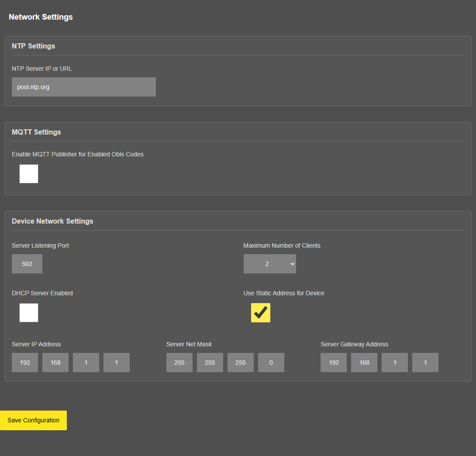Screen dimensions: 476x456
Task: Click third octet of Server Gateway Address
Action: click(x=395, y=363)
